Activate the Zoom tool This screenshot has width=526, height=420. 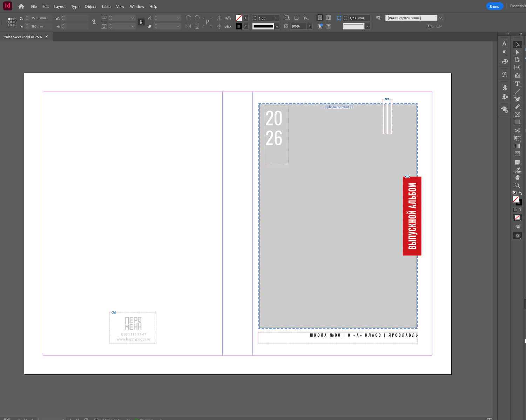[x=517, y=185]
